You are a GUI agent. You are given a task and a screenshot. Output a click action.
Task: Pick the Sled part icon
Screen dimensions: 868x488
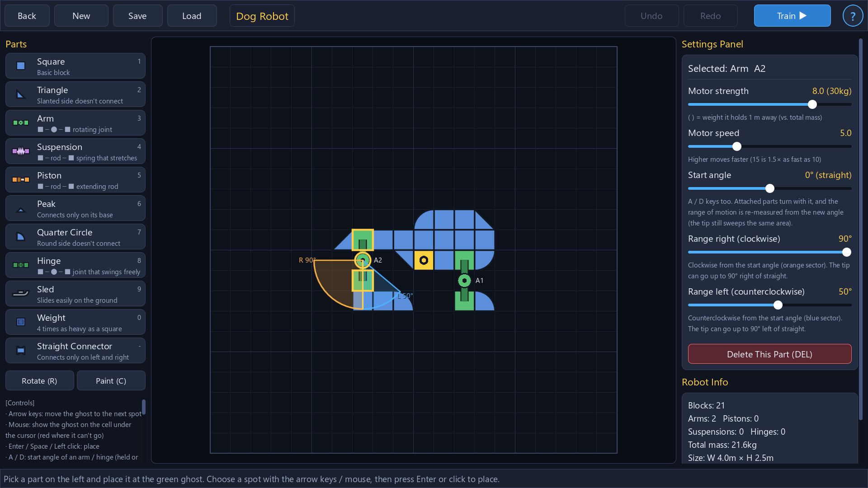[21, 294]
